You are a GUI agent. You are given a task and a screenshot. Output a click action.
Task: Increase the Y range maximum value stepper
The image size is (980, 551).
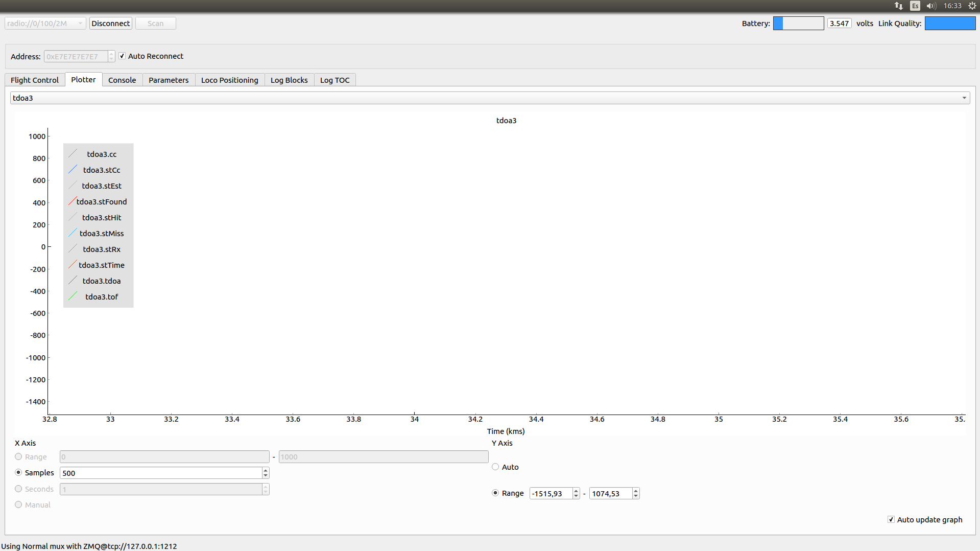point(636,491)
